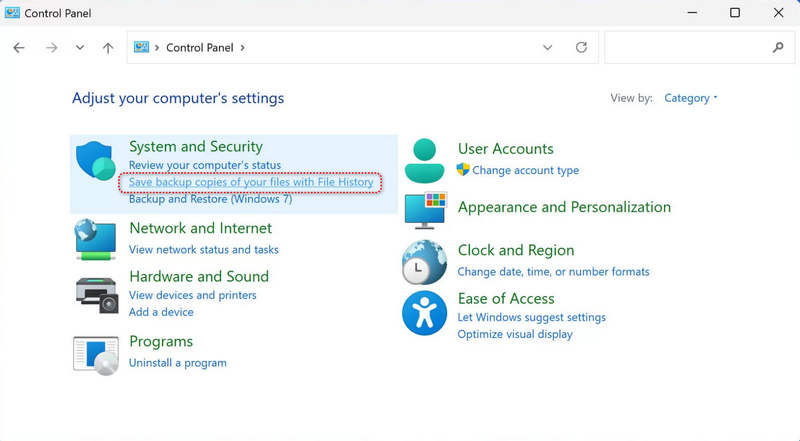Open System and Security category

[196, 146]
